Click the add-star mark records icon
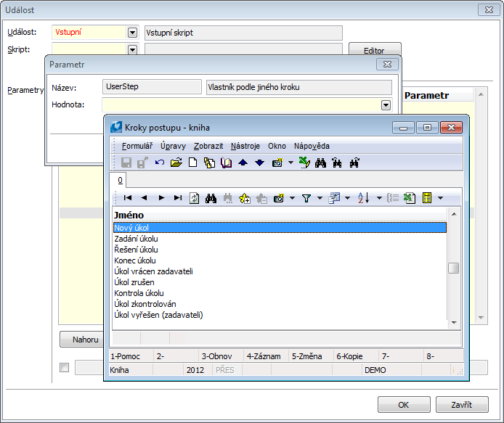The width and height of the screenshot is (504, 423). coord(245,198)
